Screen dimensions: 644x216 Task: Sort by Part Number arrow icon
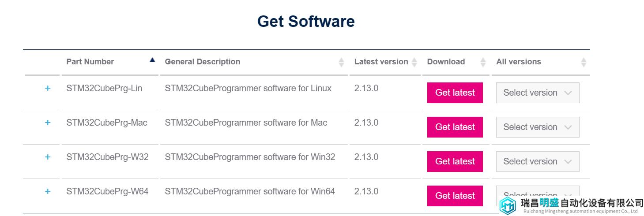(x=152, y=60)
